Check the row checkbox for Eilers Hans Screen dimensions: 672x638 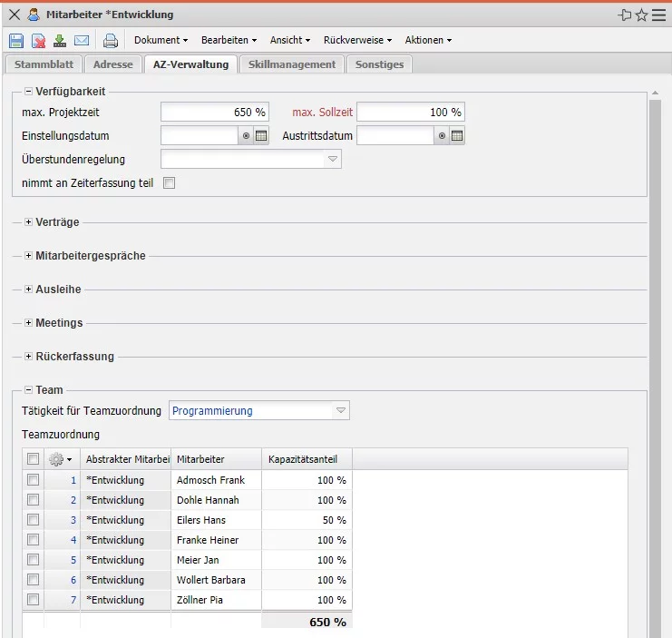(x=33, y=520)
